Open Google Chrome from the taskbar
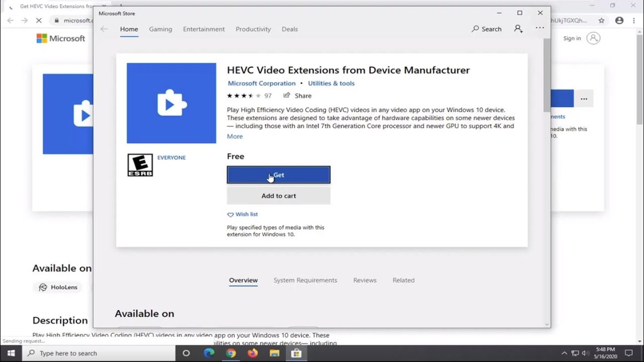Screen dimensions: 644x362 click(x=231, y=353)
